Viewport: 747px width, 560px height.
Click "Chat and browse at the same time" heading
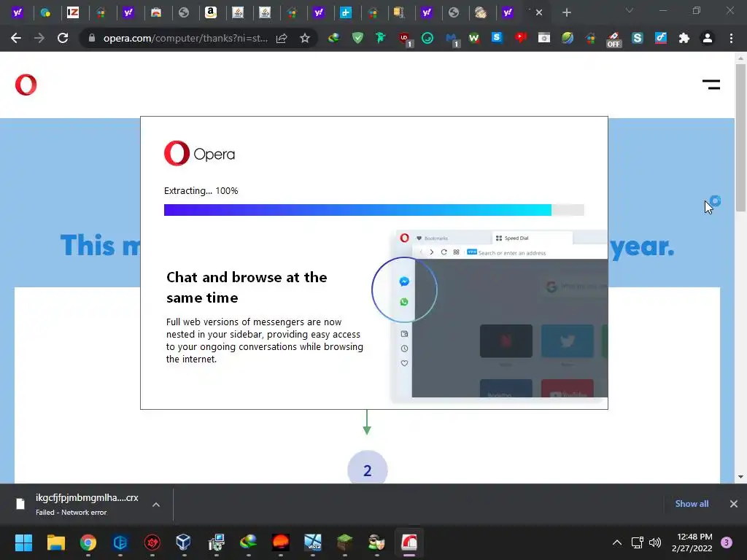coord(247,287)
